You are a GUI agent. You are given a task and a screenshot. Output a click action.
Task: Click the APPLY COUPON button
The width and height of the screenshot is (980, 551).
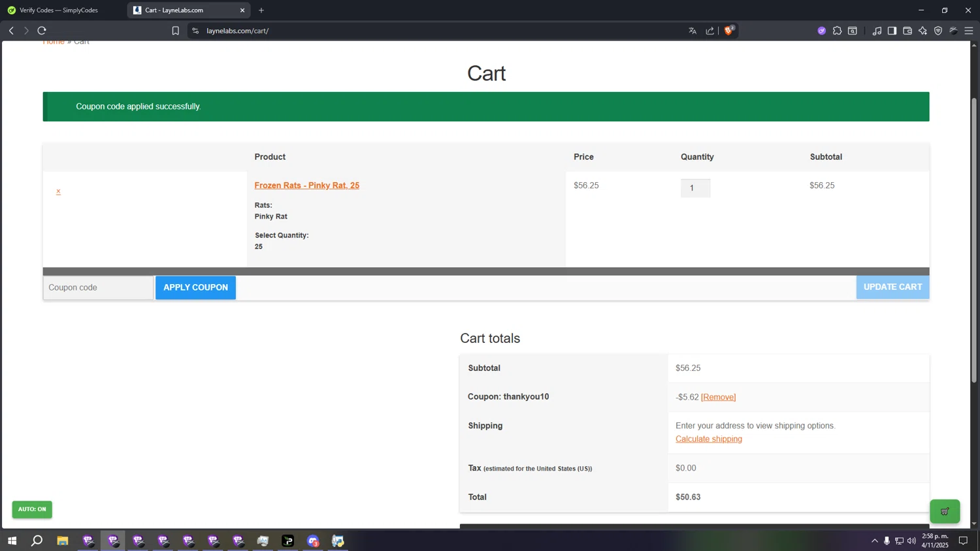tap(195, 288)
